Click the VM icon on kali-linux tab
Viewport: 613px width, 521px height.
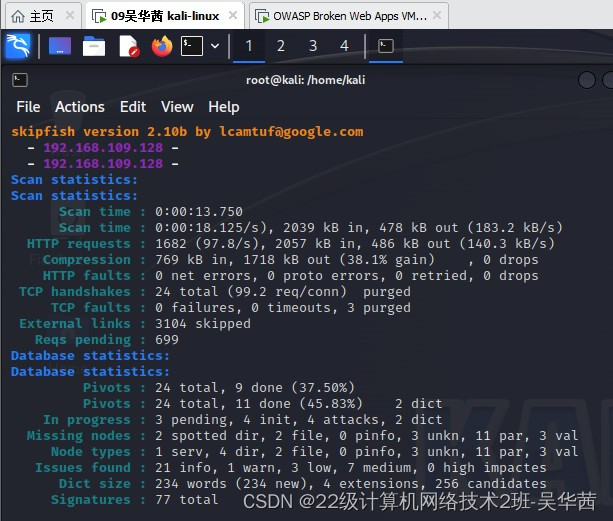pos(99,16)
